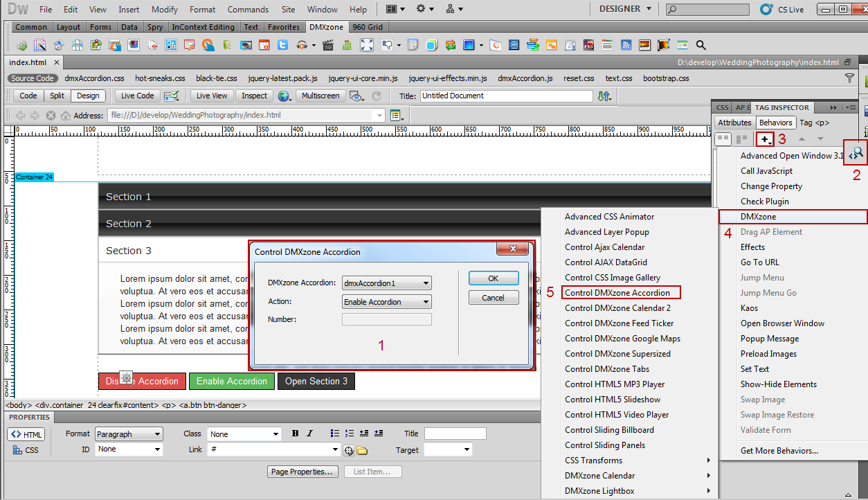The height and width of the screenshot is (500, 868).
Task: Click the document Title input field
Action: click(506, 96)
